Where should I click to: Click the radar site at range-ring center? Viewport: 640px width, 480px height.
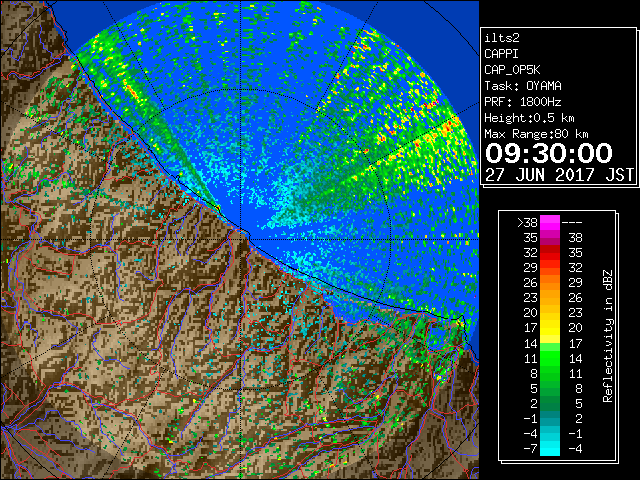[x=241, y=240]
